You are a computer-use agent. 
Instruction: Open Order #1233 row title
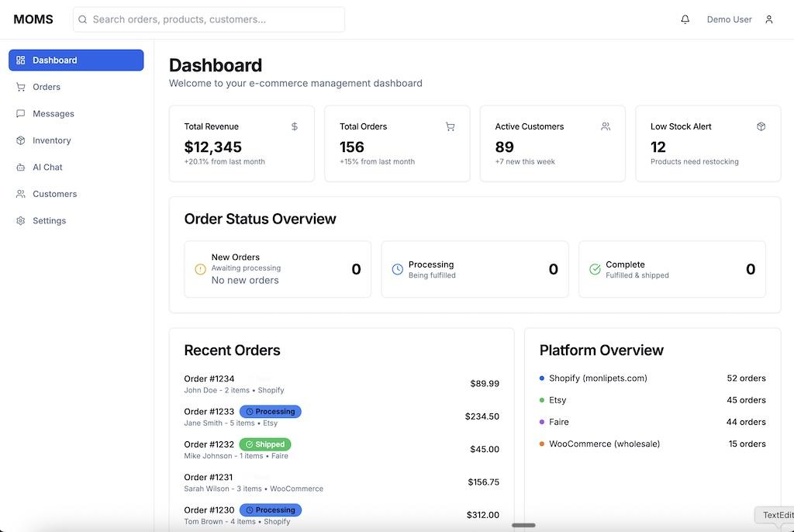[x=209, y=412]
